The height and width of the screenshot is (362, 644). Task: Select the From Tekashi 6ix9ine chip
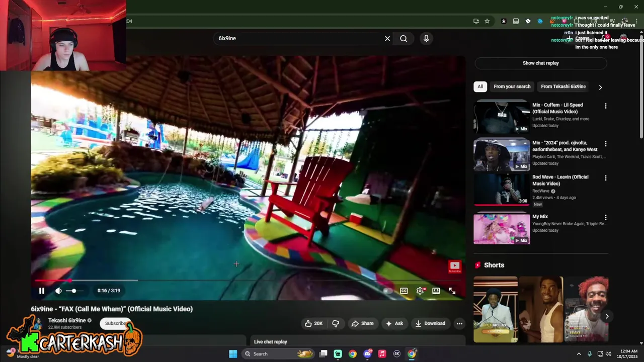click(x=563, y=86)
